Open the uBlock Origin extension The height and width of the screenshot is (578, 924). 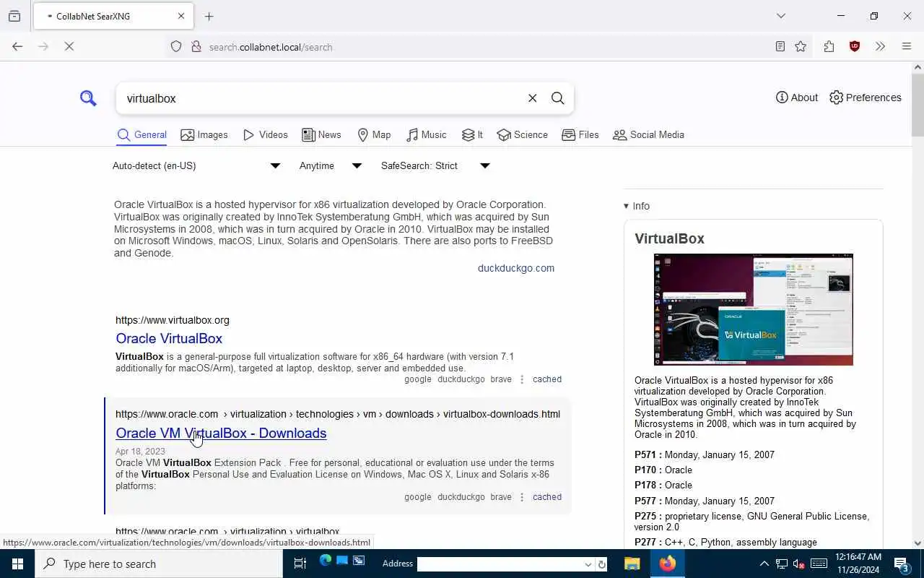[855, 46]
